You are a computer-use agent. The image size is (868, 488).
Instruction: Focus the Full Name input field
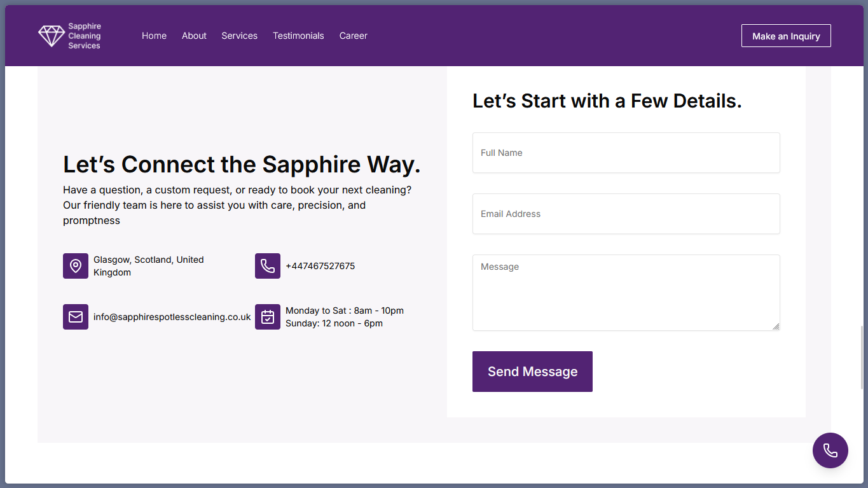pyautogui.click(x=626, y=153)
